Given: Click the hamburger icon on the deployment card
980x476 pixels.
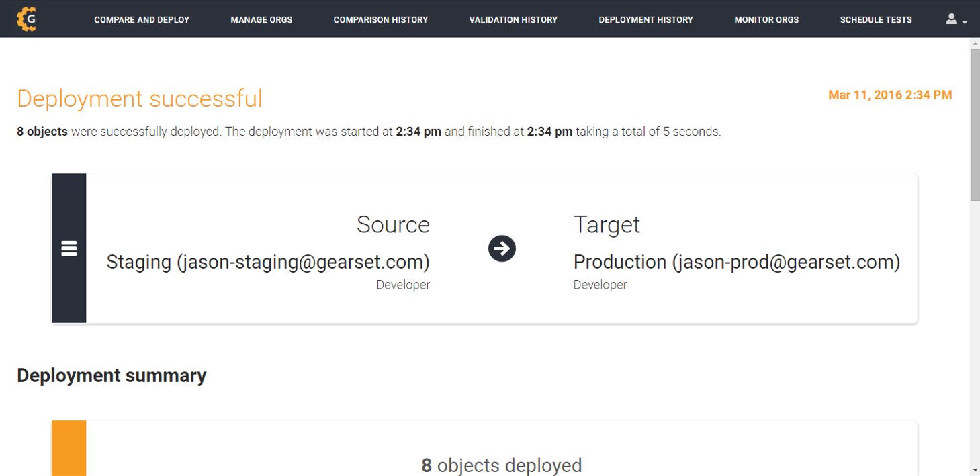Looking at the screenshot, I should tap(69, 248).
